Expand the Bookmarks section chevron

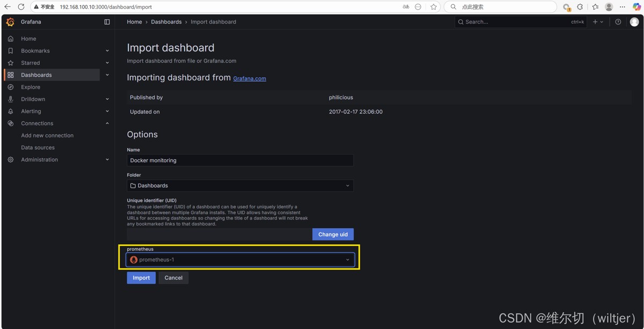pos(107,51)
